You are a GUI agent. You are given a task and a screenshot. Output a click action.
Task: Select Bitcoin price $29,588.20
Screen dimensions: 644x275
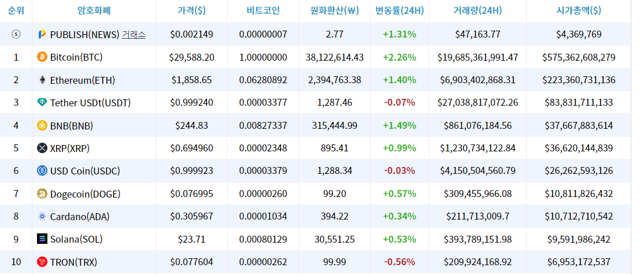pos(192,57)
